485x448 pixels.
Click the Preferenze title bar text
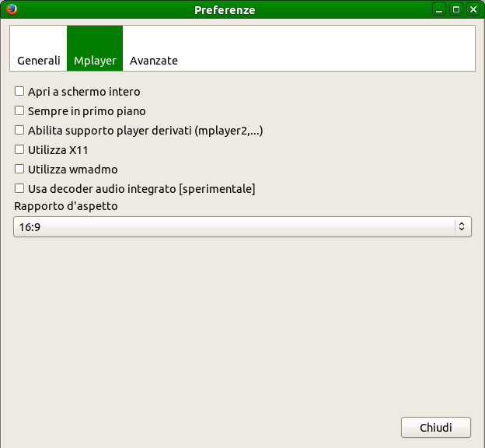pos(225,10)
